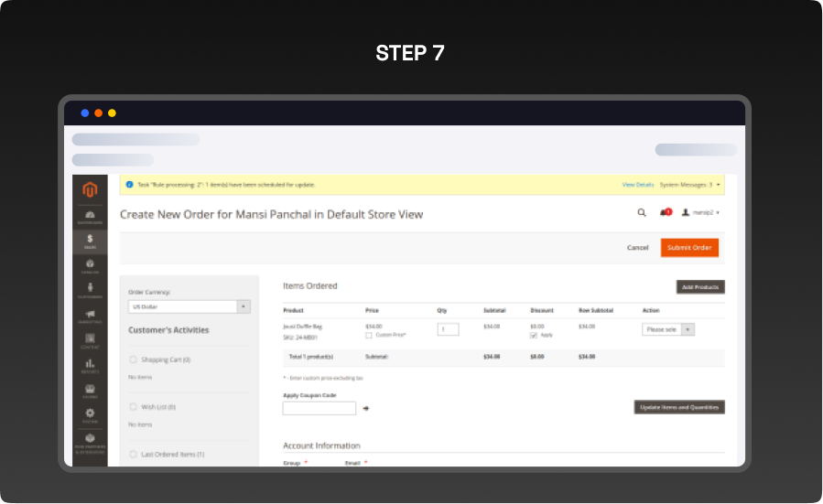This screenshot has width=823, height=504.
Task: Enable the Custom Price checkbox
Action: pos(369,335)
